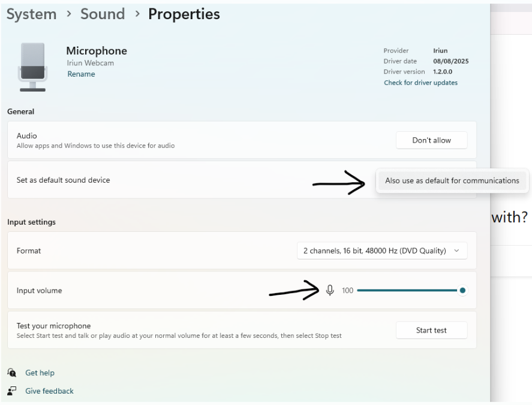532x405 pixels.
Task: Mute the microphone via input volume icon
Action: tap(329, 291)
